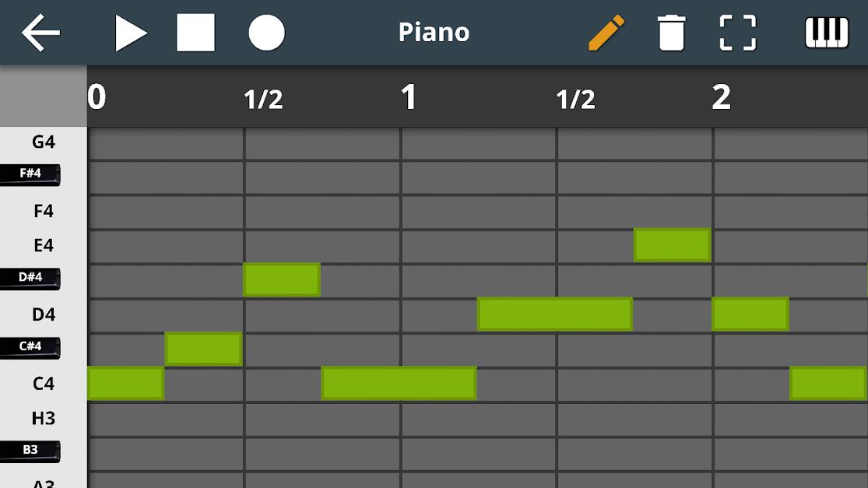Image resolution: width=868 pixels, height=488 pixels.
Task: Tap the B3 black key
Action: coord(30,451)
